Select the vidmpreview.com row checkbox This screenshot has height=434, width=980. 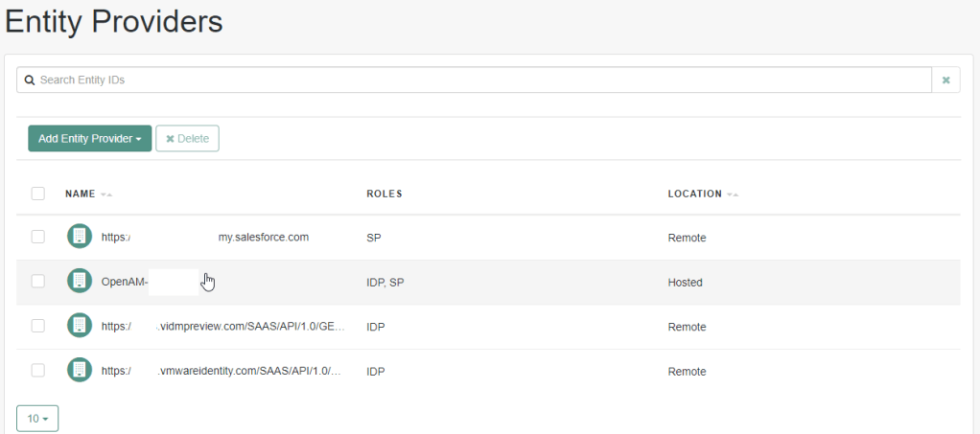[38, 326]
